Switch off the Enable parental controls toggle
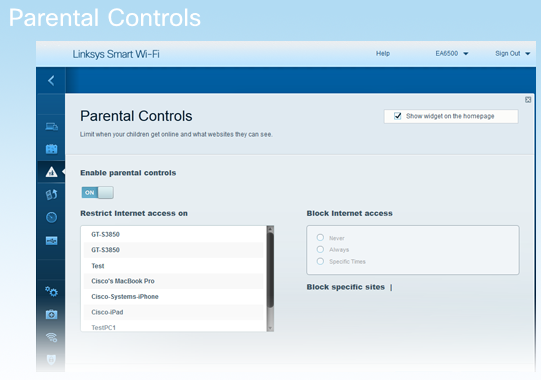The image size is (543, 380). 97,193
